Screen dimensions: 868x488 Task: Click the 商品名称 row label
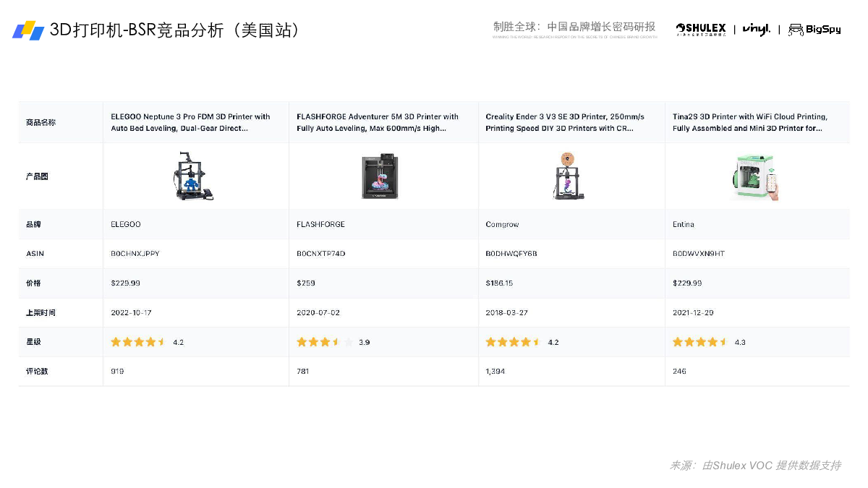point(41,123)
